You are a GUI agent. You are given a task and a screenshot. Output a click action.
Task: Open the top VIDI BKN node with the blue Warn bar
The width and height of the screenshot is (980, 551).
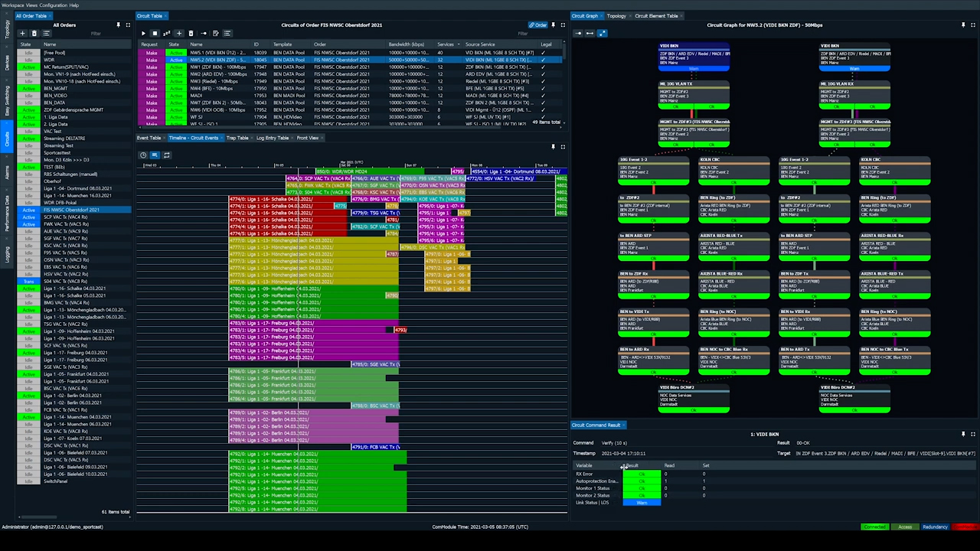[694, 57]
